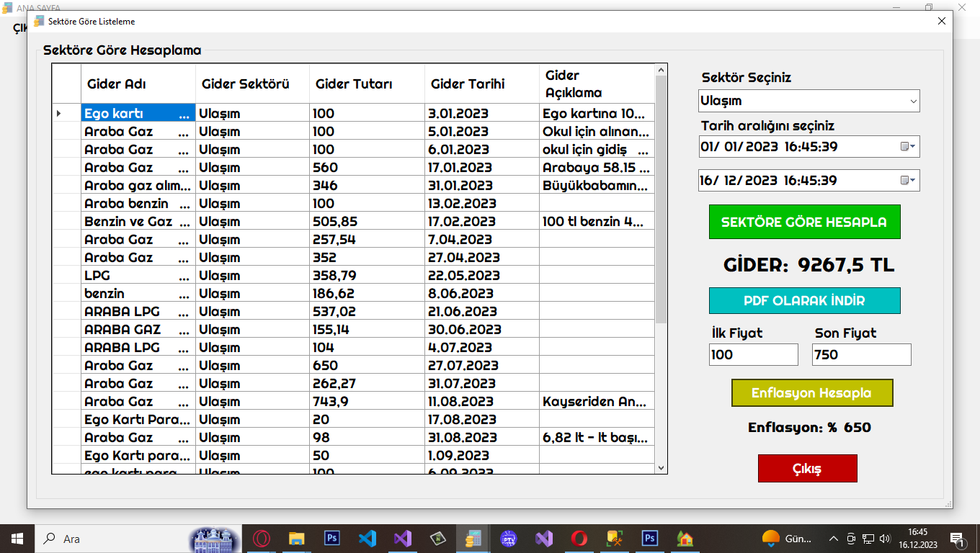Click the Windows Start button
This screenshot has width=980, height=553.
pos(17,539)
